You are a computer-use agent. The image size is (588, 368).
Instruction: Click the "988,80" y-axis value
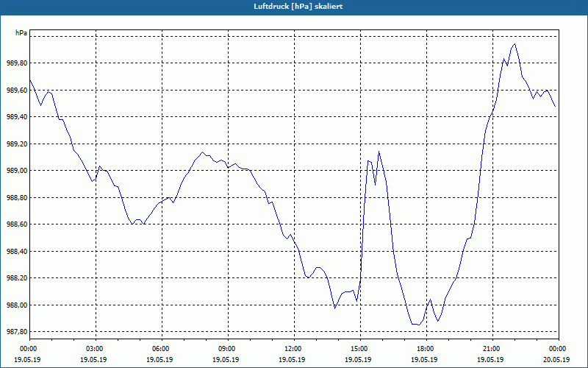(x=17, y=197)
